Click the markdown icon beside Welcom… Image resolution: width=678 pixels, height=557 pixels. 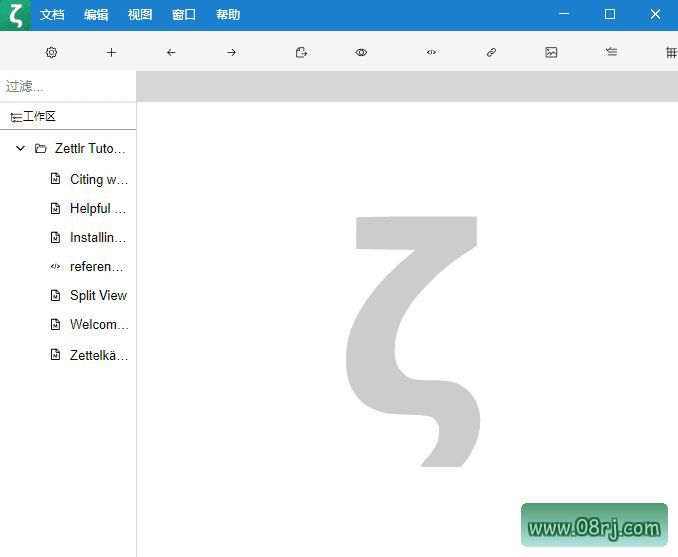(55, 324)
